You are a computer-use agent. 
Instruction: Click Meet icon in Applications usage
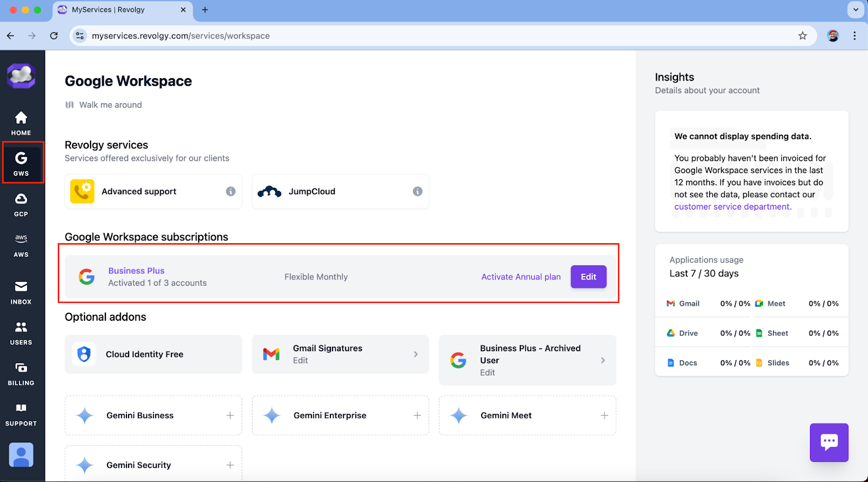click(759, 303)
